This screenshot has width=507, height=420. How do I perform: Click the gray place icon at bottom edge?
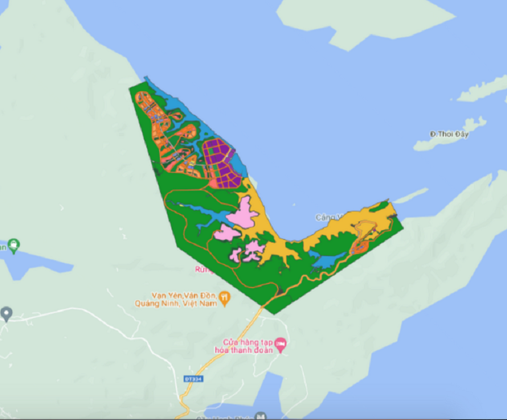260,416
